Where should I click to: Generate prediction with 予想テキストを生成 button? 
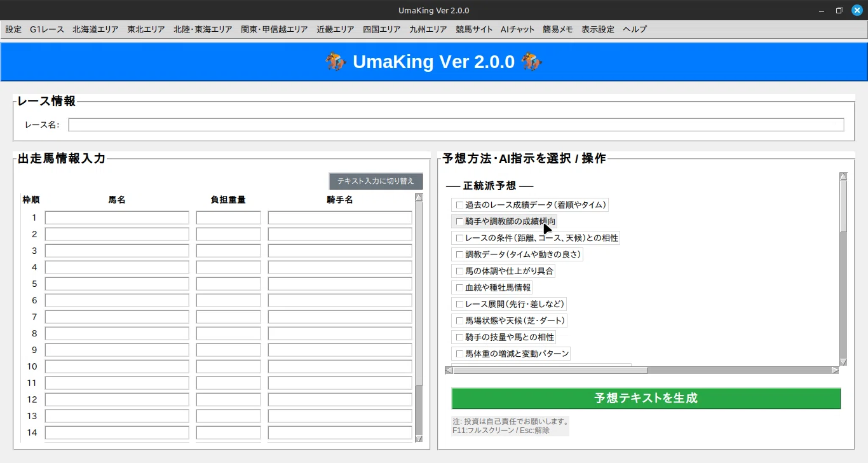pyautogui.click(x=646, y=398)
